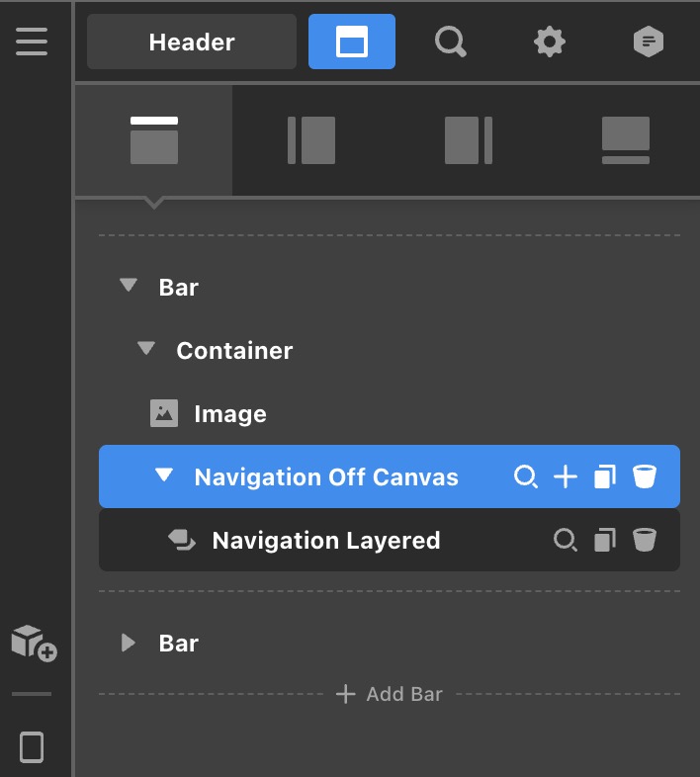The width and height of the screenshot is (700, 777).
Task: Switch to the left sidebar region tab
Action: pos(311,140)
